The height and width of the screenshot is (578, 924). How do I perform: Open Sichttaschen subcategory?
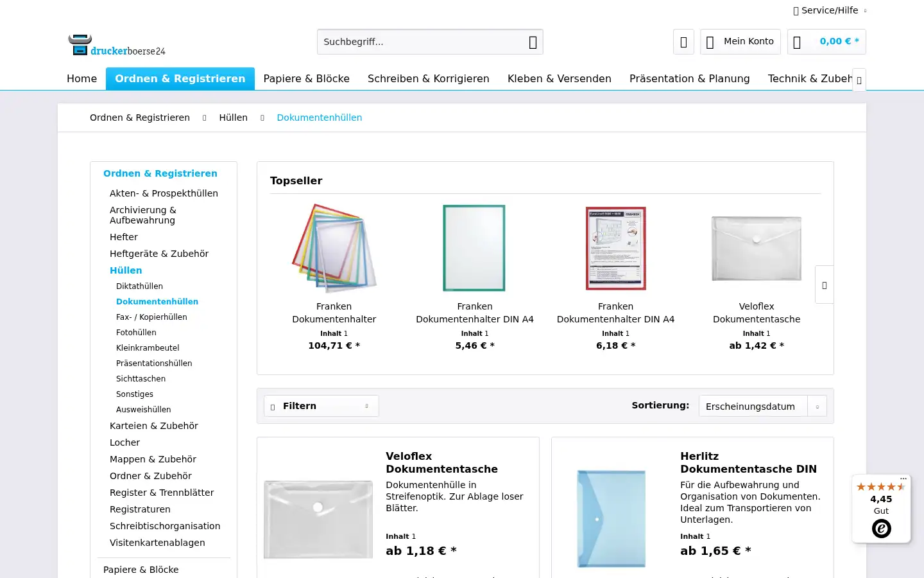point(141,379)
